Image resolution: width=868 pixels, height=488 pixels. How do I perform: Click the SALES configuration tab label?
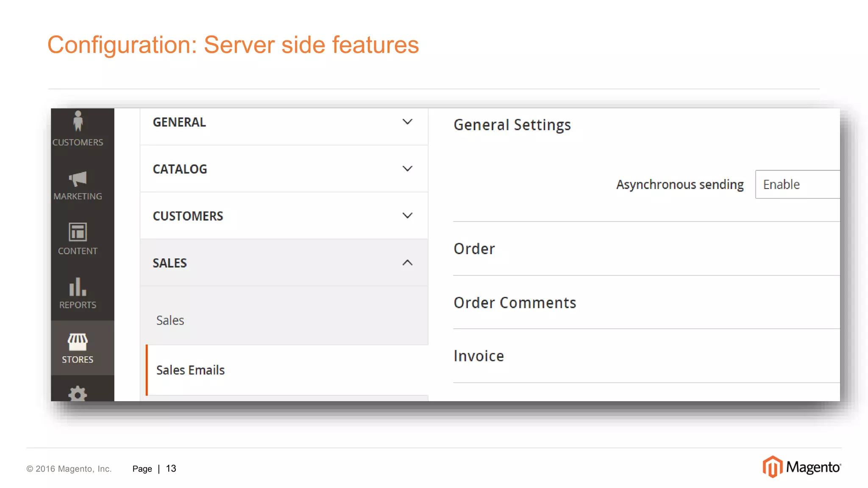click(x=170, y=263)
